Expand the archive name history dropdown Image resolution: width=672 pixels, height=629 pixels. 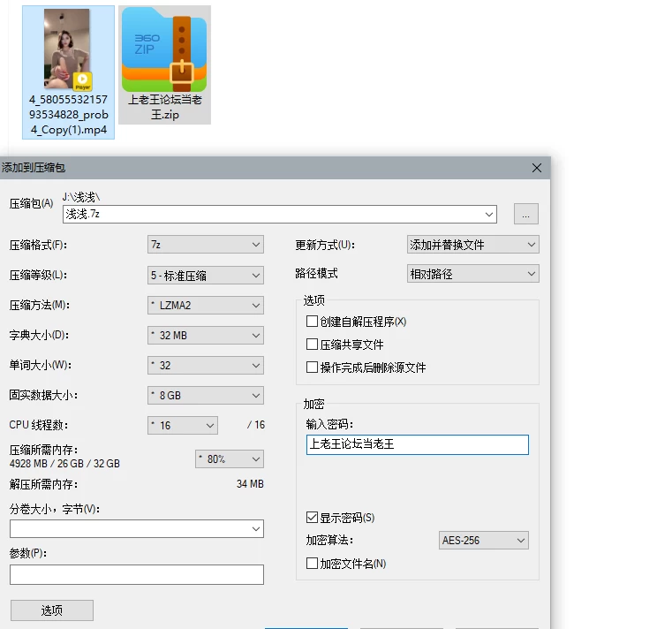click(x=489, y=214)
